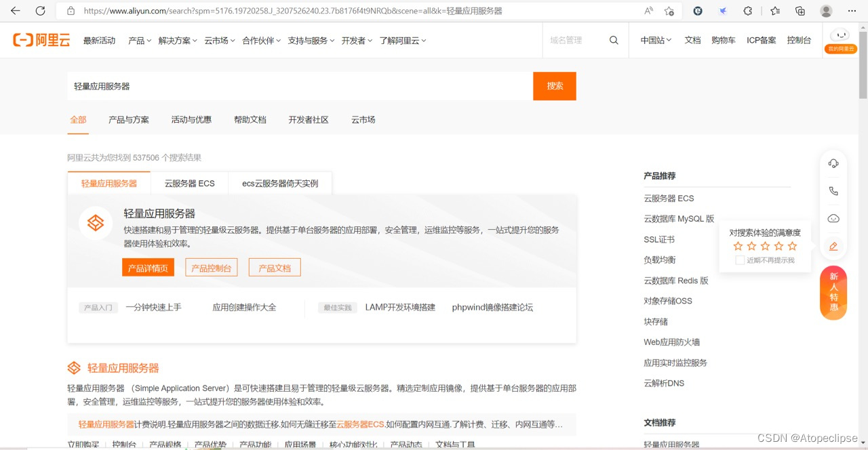Open the phpwind镜像搭建论坛 link
This screenshot has height=450, width=868.
point(492,307)
